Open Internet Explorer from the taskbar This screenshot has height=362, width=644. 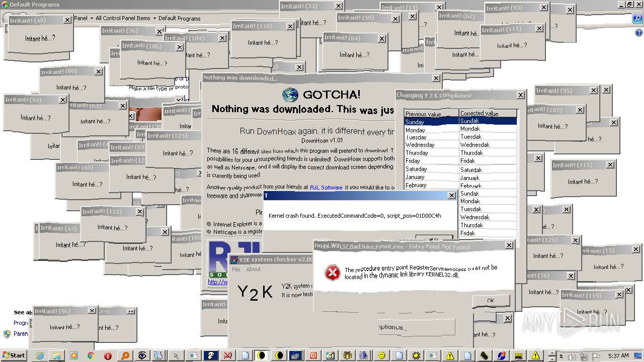[40, 355]
